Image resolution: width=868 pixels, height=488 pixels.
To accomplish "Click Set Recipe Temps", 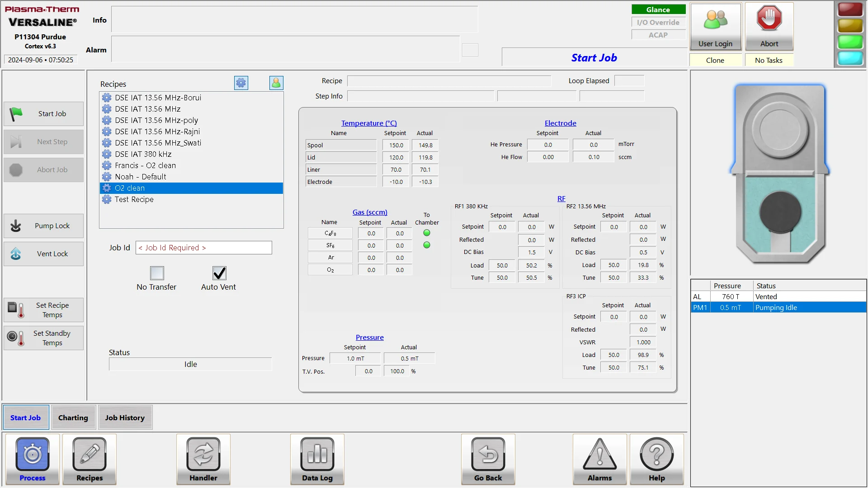I will click(43, 310).
